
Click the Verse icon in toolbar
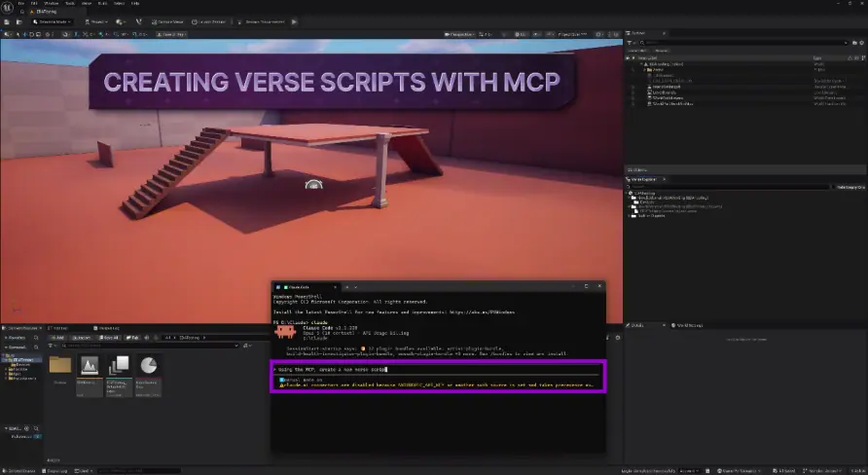(x=138, y=22)
